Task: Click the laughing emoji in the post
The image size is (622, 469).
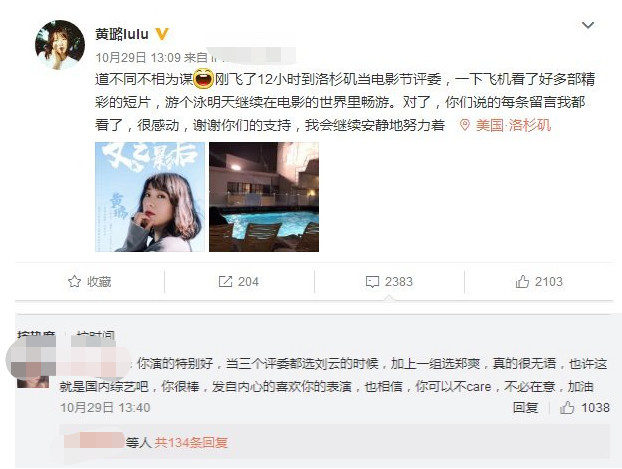Action: coord(203,79)
